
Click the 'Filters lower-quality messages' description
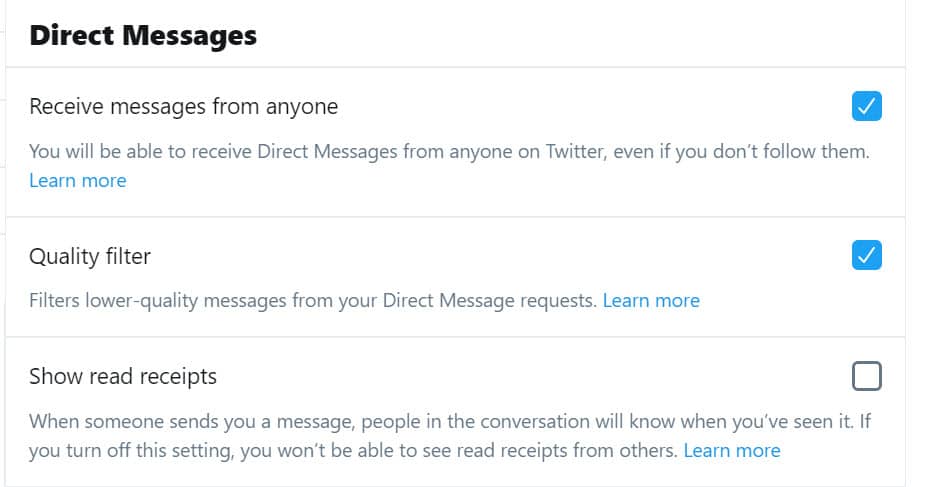point(312,300)
